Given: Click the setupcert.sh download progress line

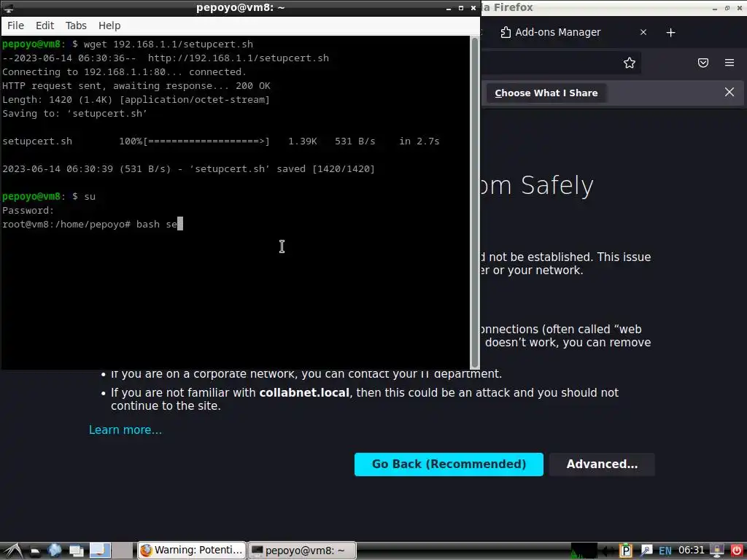Looking at the screenshot, I should [x=220, y=141].
